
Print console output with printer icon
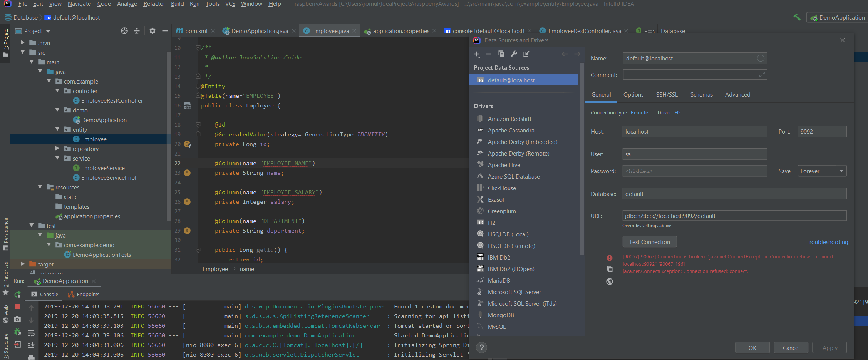(x=31, y=357)
